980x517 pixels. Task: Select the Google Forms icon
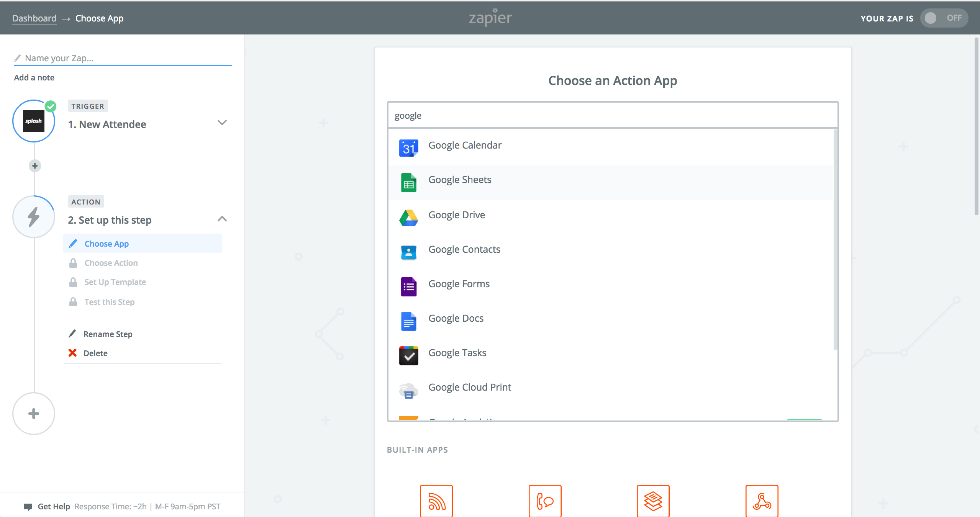pos(408,286)
